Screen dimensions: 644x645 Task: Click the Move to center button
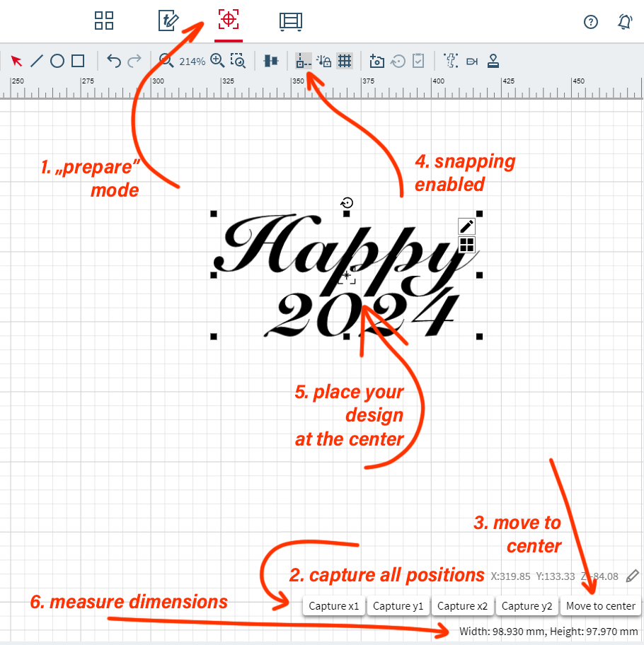[601, 606]
